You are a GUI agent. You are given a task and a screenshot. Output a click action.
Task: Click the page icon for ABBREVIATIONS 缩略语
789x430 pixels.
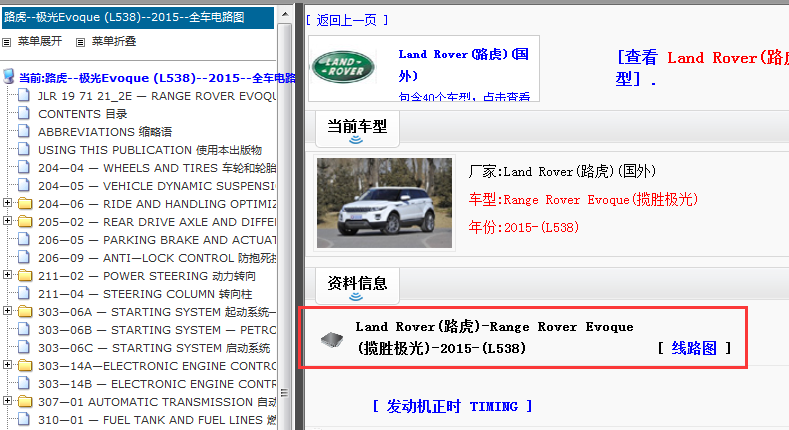(x=24, y=131)
